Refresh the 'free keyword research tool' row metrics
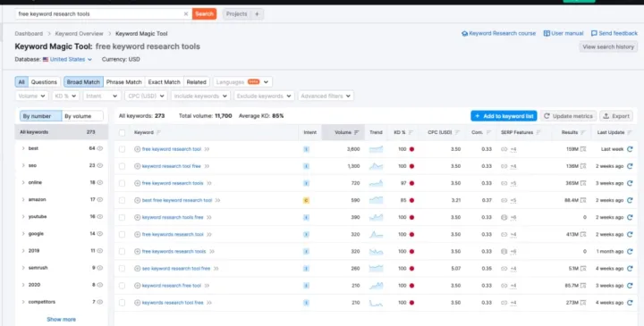The height and width of the screenshot is (326, 644). [630, 149]
